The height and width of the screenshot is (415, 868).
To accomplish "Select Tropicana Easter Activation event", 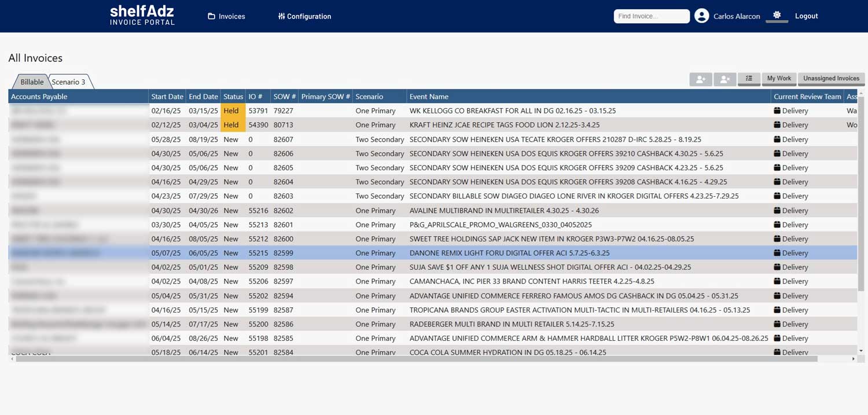I will coord(580,310).
